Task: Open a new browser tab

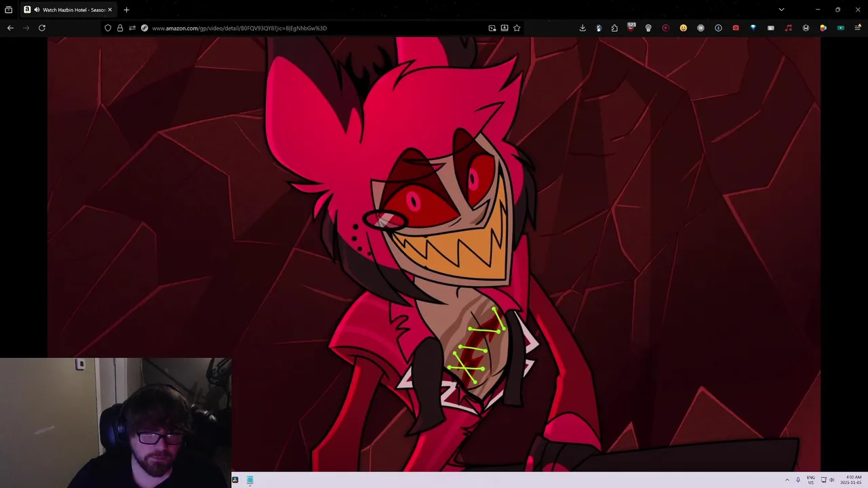Action: tap(126, 9)
